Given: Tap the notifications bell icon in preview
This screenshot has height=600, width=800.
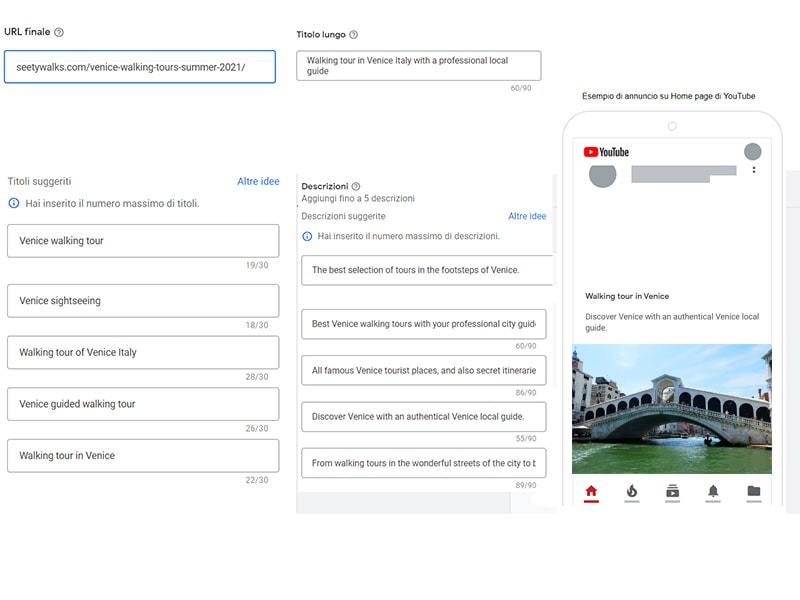Looking at the screenshot, I should [713, 491].
